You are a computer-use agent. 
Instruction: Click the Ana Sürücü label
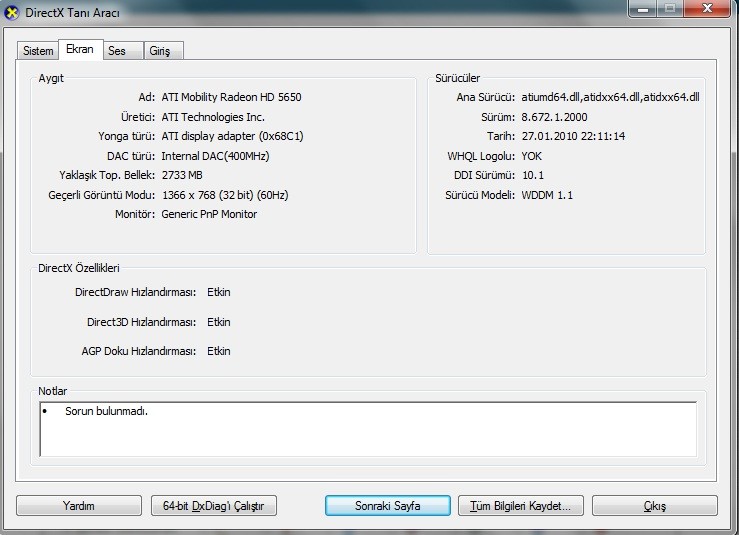click(485, 97)
